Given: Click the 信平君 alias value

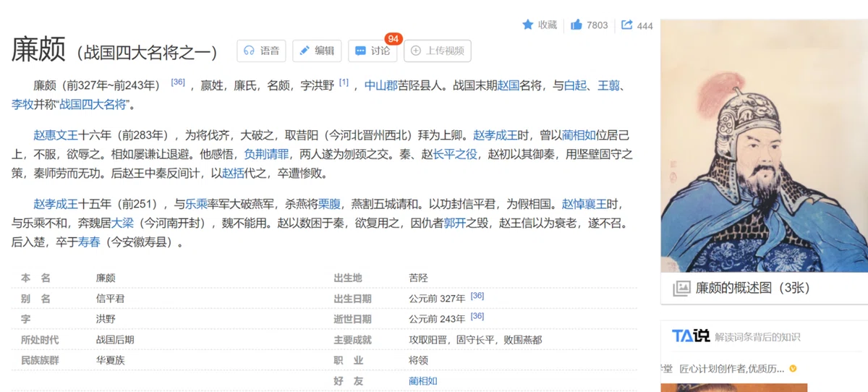Looking at the screenshot, I should pyautogui.click(x=111, y=299).
